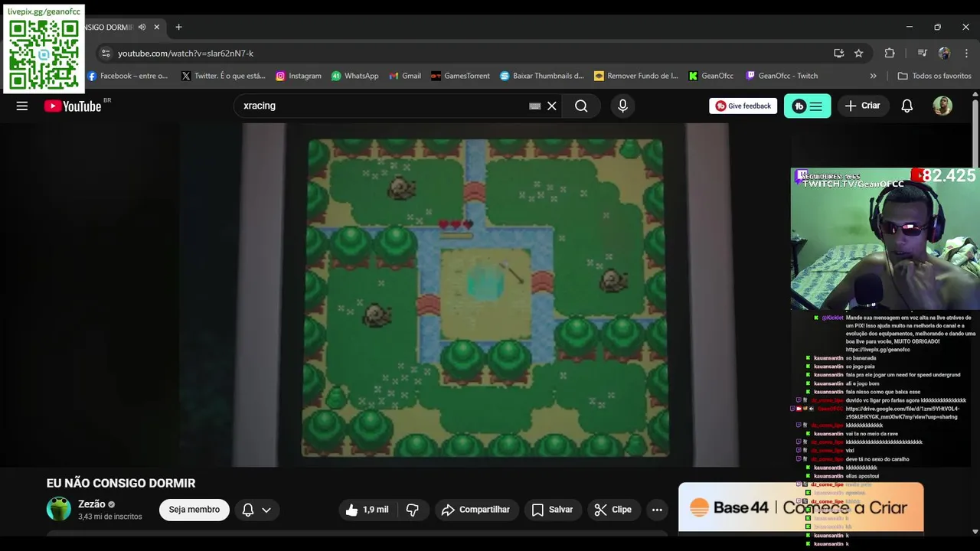This screenshot has height=551, width=980.
Task: Open the Criar create button
Action: click(x=863, y=106)
